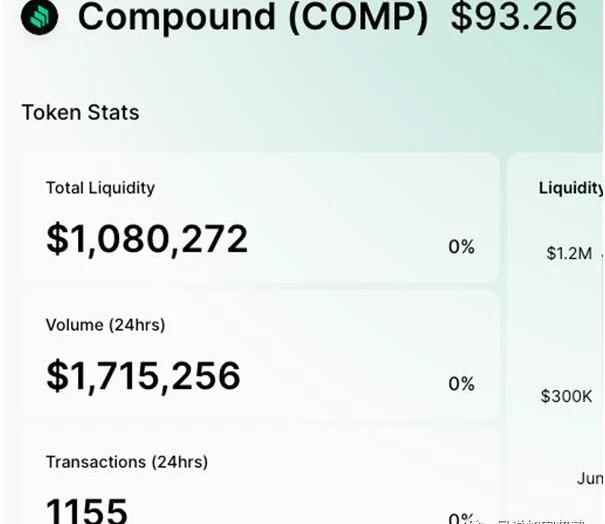Click the $300K axis label on chart
The height and width of the screenshot is (524, 605).
[566, 397]
